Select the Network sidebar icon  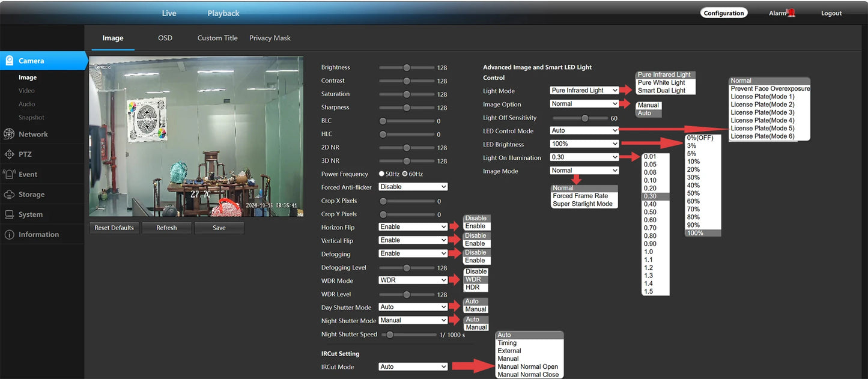(x=32, y=134)
